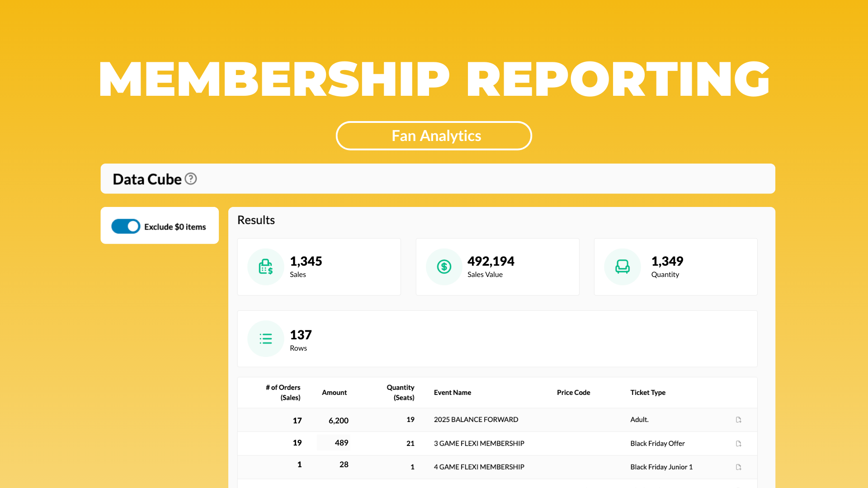Open document icon for 3 Game Flexi row

click(738, 444)
